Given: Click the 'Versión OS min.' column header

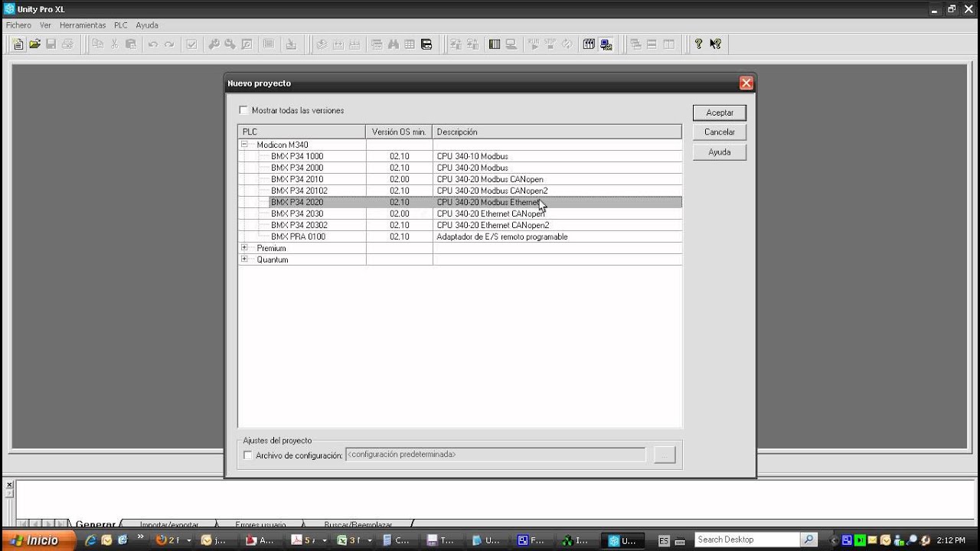Looking at the screenshot, I should [x=399, y=132].
